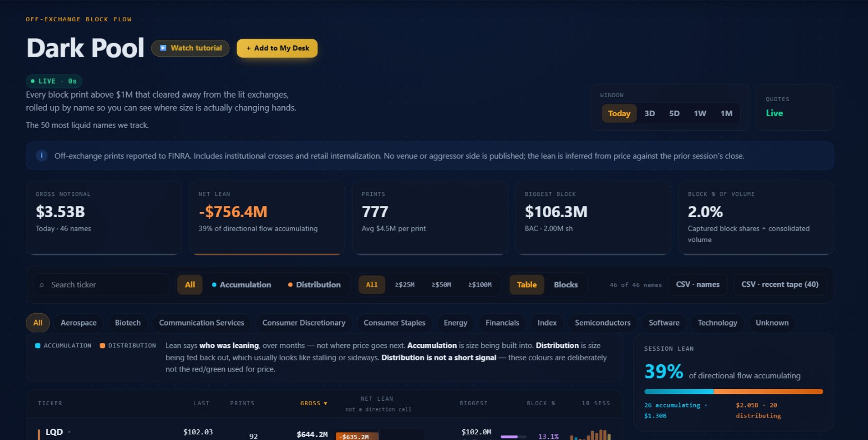
Task: Click the play icon on Watch tutorial
Action: 163,48
